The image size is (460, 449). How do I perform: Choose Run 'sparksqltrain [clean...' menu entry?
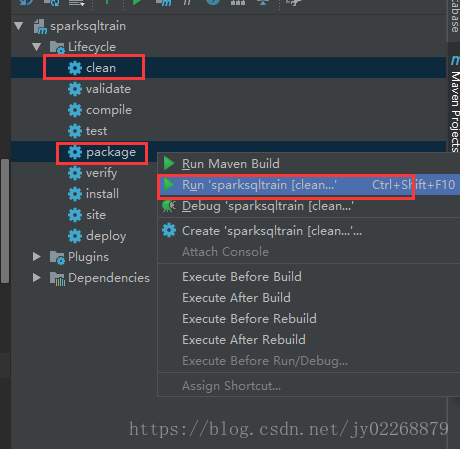(309, 184)
